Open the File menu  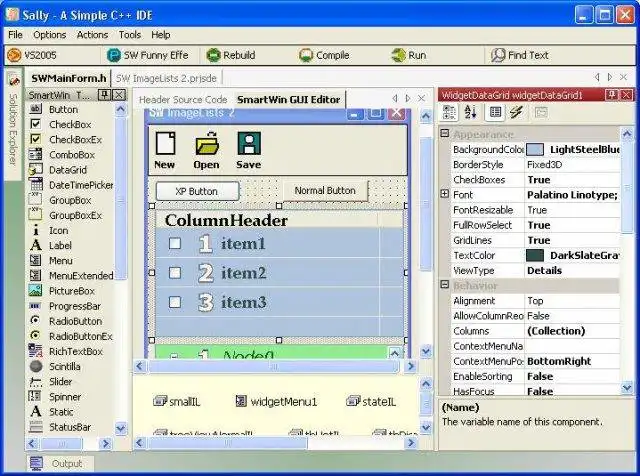pos(16,35)
